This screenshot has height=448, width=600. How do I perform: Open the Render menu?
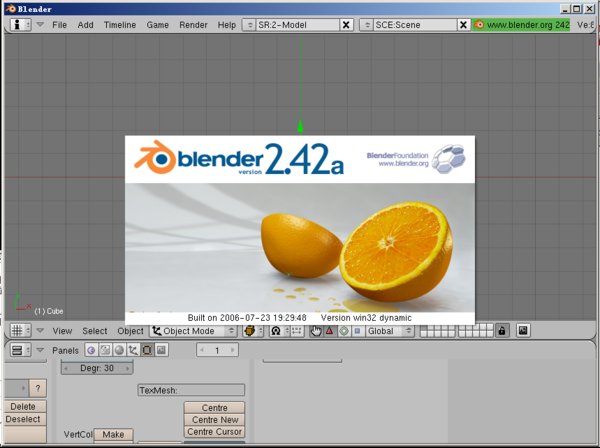tap(193, 25)
